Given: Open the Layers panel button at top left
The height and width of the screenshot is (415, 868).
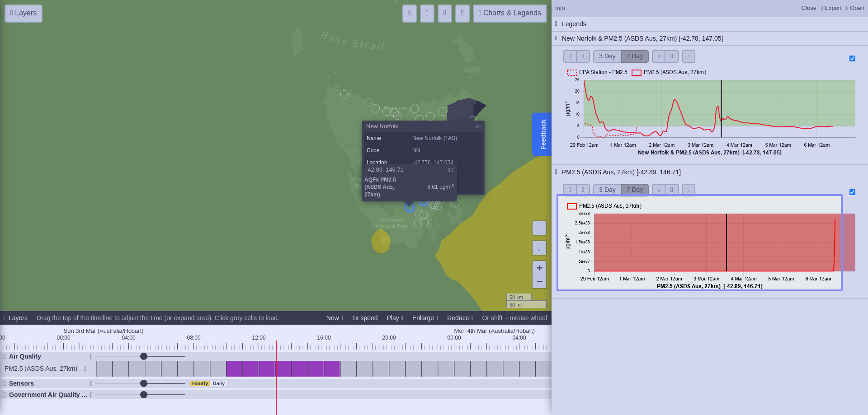Looking at the screenshot, I should pyautogui.click(x=24, y=13).
